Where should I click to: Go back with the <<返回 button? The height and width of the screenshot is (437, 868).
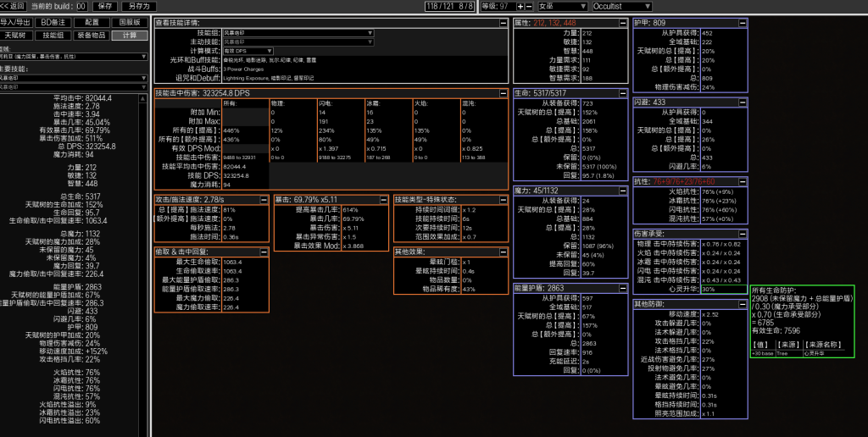pyautogui.click(x=14, y=6)
